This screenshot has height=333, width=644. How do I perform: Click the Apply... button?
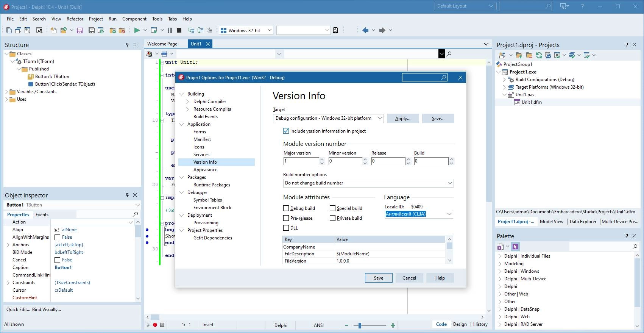[x=403, y=119]
